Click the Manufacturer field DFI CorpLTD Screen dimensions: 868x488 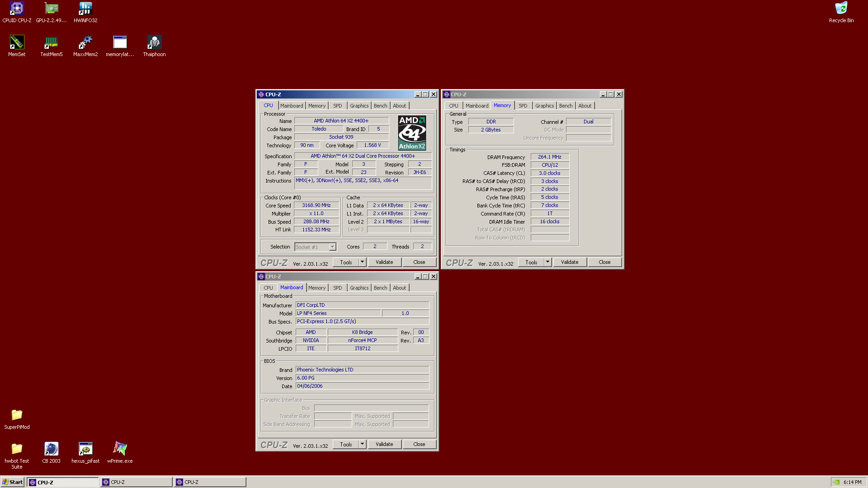(x=362, y=305)
